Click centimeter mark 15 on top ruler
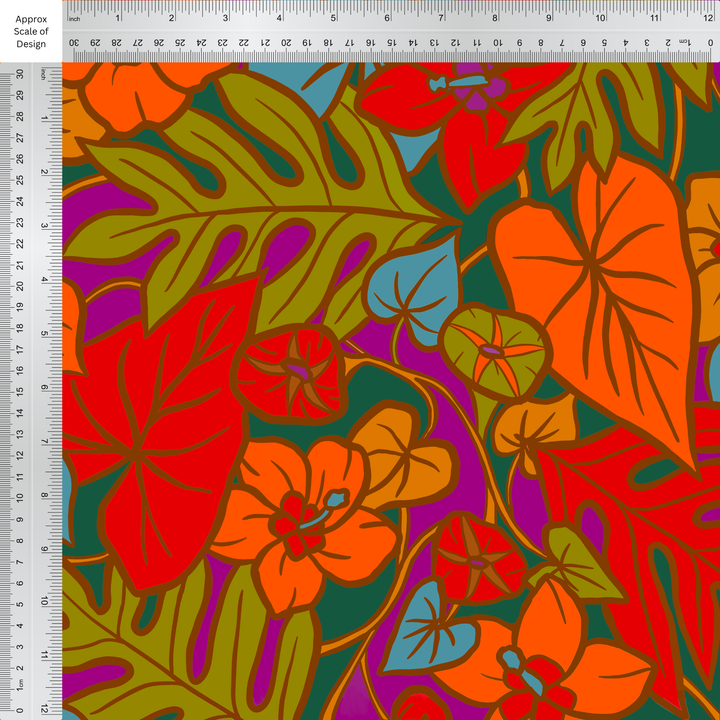This screenshot has height=720, width=720. (392, 42)
